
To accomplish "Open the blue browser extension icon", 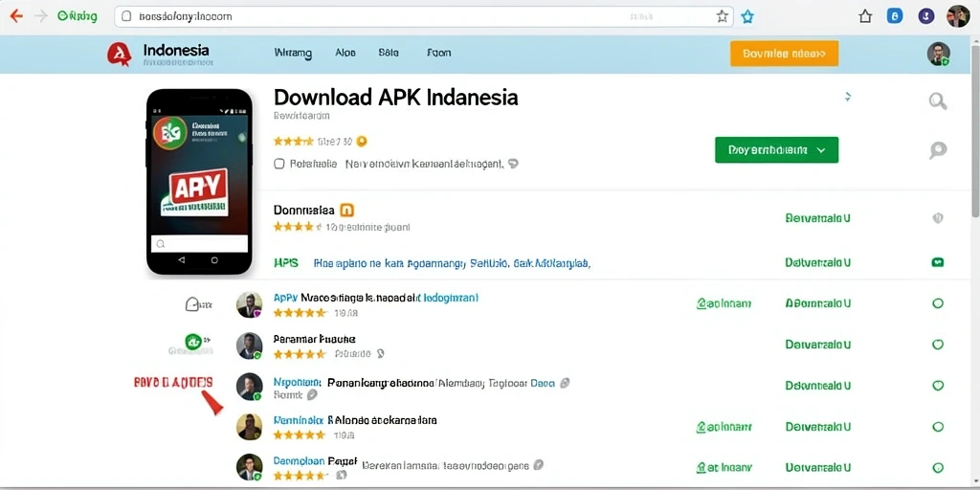I will 895,17.
